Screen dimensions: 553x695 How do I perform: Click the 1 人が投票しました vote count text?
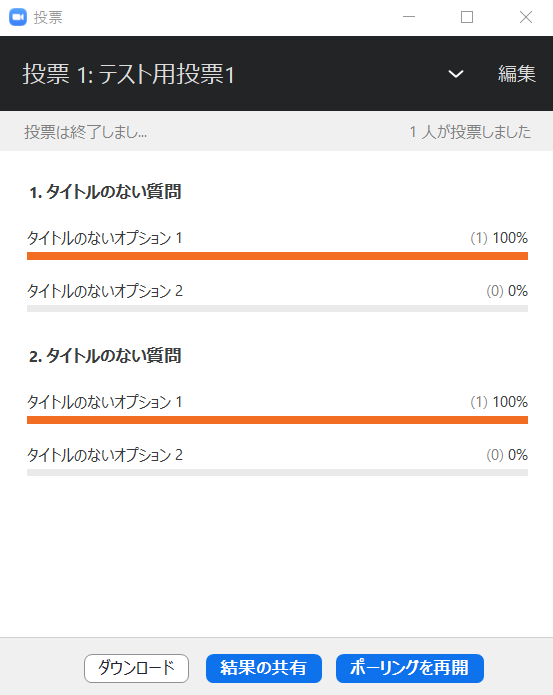tap(470, 132)
